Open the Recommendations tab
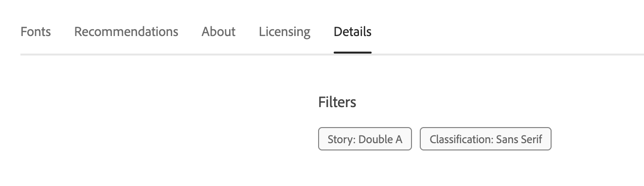Viewport: 644px width, 186px height. pos(126,32)
